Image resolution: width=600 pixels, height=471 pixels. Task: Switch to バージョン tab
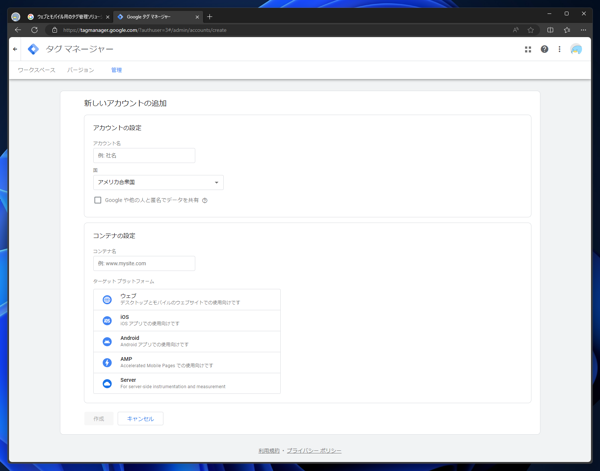(80, 70)
